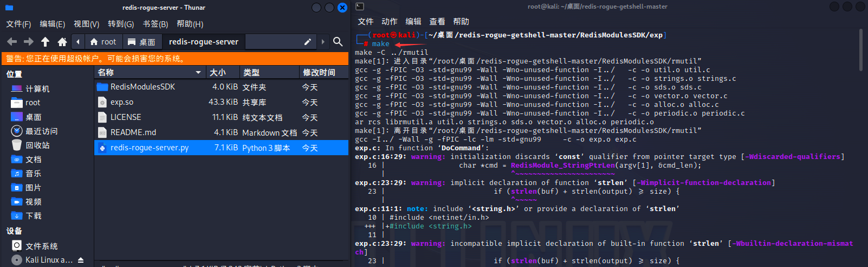The height and width of the screenshot is (267, 868).
Task: Go up to the parent folder
Action: point(46,42)
